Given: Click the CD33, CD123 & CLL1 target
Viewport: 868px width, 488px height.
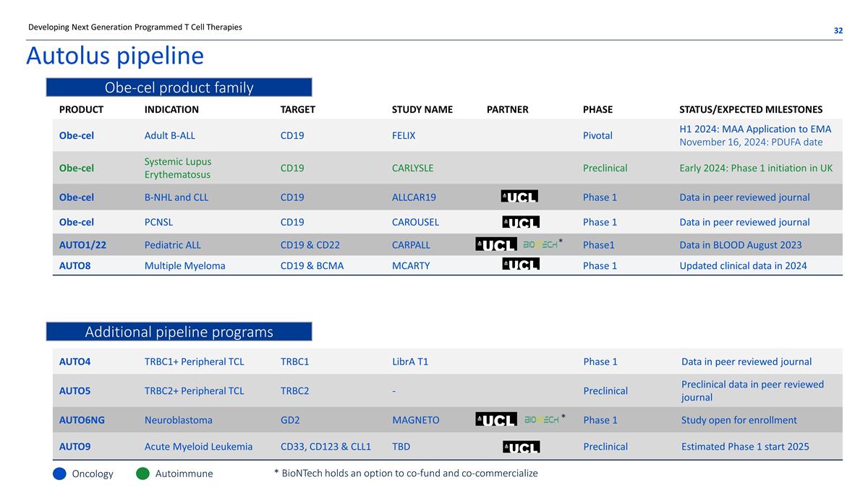Looking at the screenshot, I should coord(325,447).
